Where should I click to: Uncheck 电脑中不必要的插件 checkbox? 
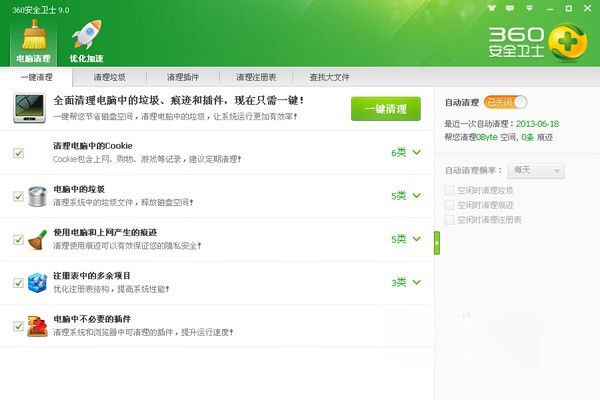coord(18,326)
